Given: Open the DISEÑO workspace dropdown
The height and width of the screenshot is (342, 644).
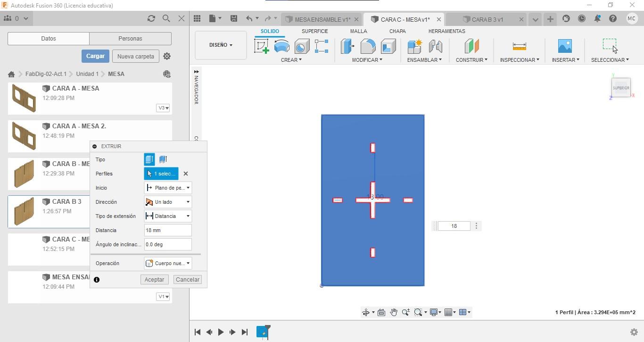Looking at the screenshot, I should (221, 45).
